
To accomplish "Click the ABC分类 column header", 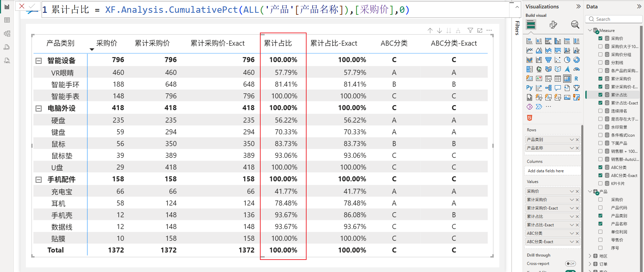I will [394, 43].
